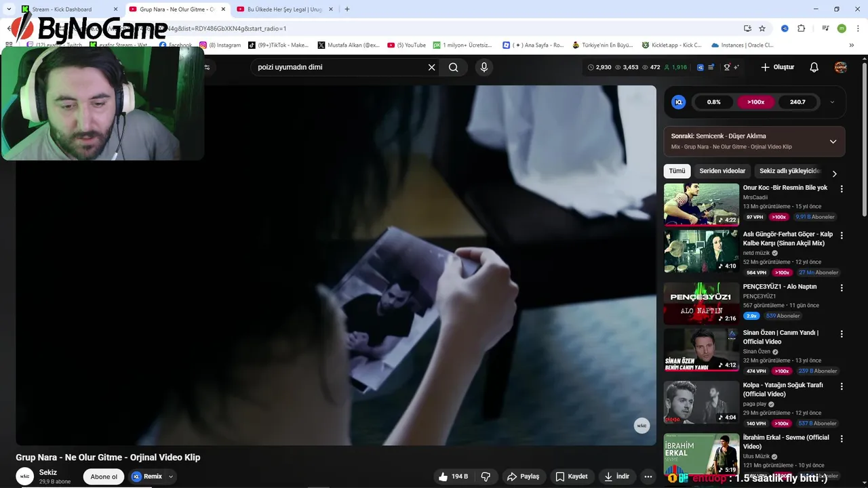Expand the Sonraki playlist panel
This screenshot has height=488, width=868.
[x=833, y=142]
